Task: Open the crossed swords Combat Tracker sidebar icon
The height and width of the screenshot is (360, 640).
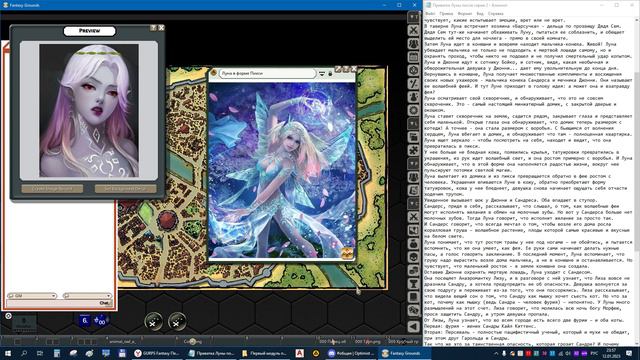Action: point(413,30)
